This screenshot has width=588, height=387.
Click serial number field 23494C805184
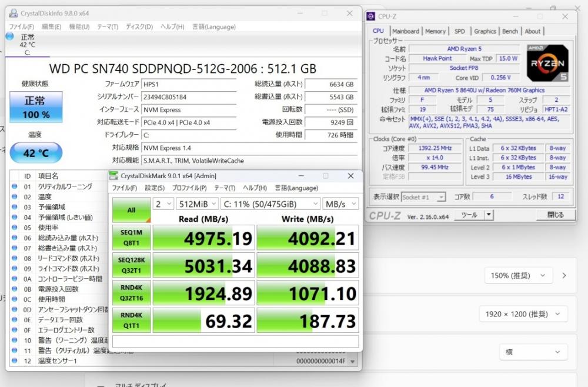[x=189, y=97]
